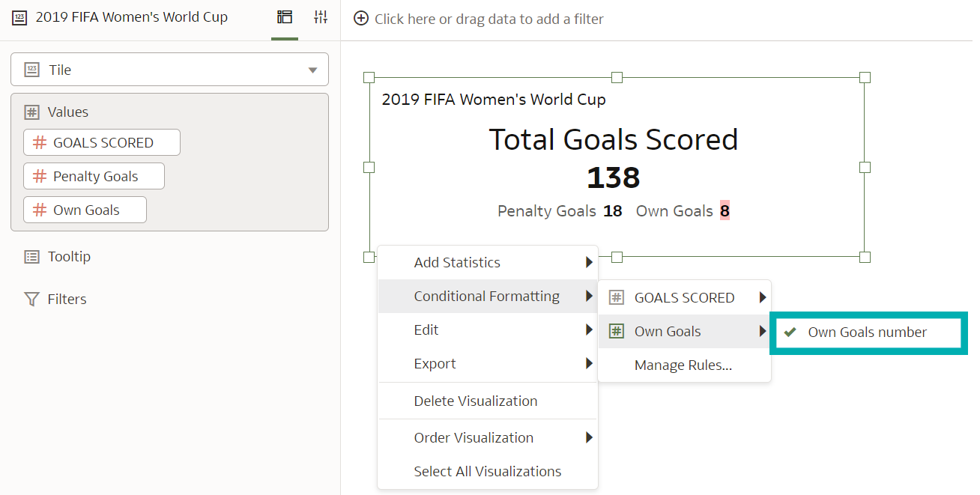Click the GOALS SCORED measure icon in submenu
980x495 pixels.
coord(616,297)
